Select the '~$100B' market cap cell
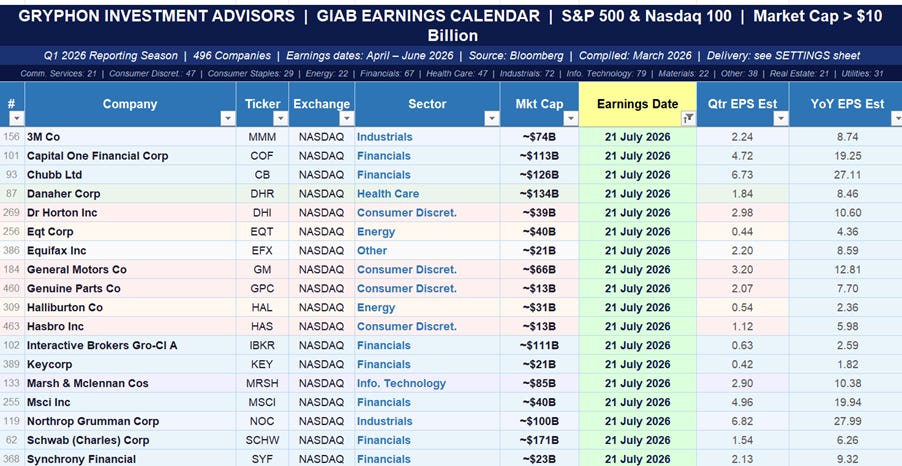This screenshot has height=466, width=902. pos(539,422)
